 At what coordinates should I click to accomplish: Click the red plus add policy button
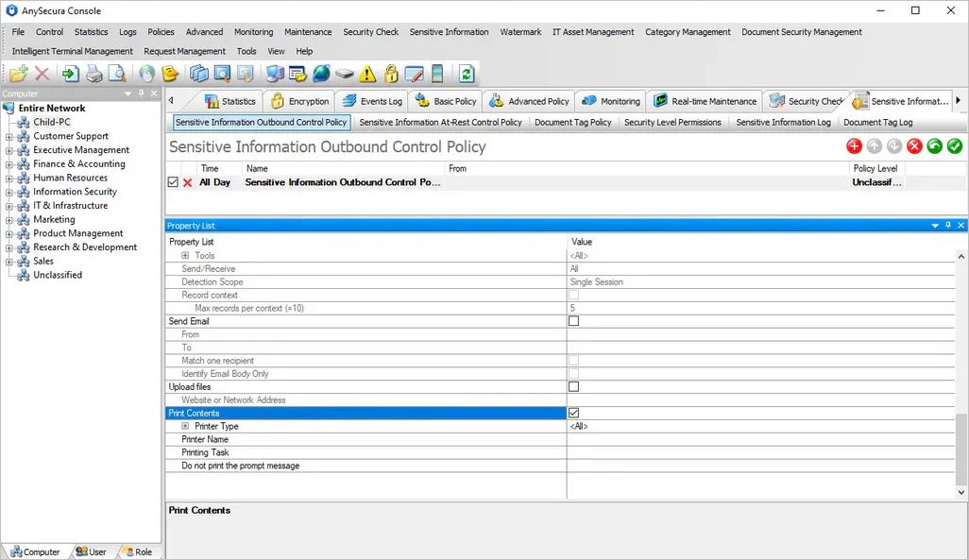[x=854, y=146]
